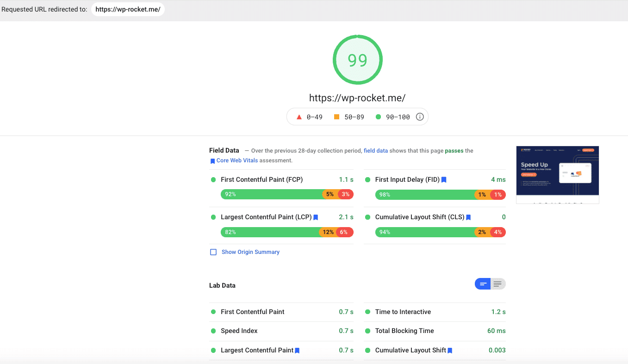Click the Field Data heading
Image resolution: width=628 pixels, height=364 pixels.
[224, 150]
